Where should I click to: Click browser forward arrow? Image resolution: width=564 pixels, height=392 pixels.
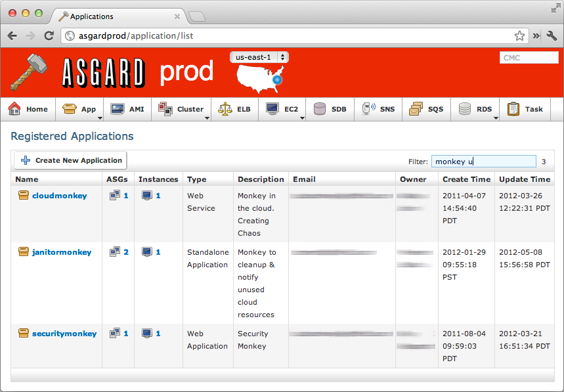coord(31,35)
